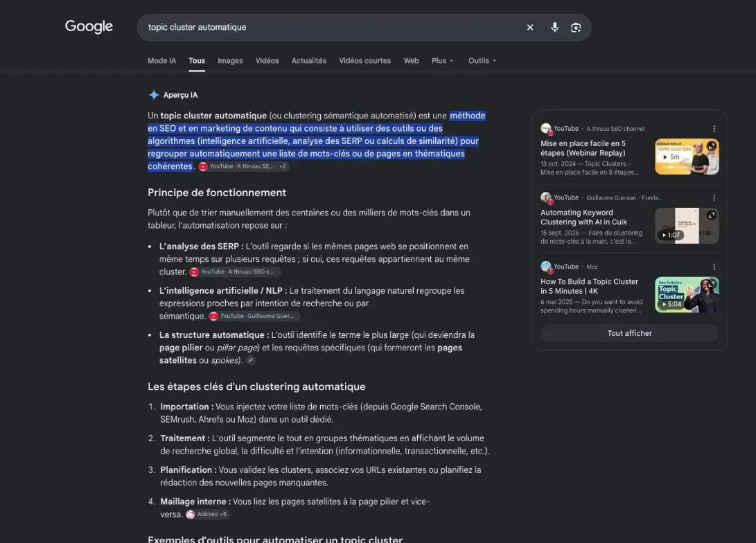Switch to the Web tab

412,61
